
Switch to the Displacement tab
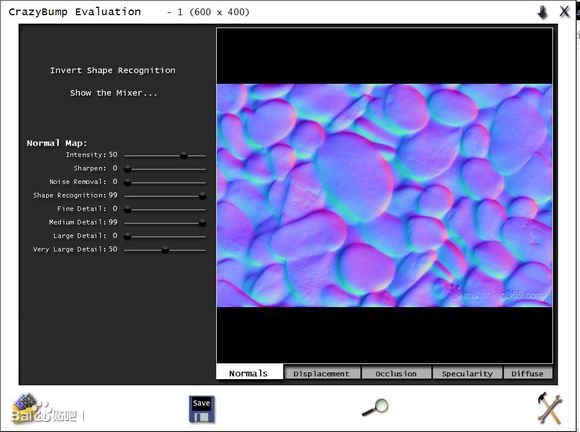click(321, 373)
